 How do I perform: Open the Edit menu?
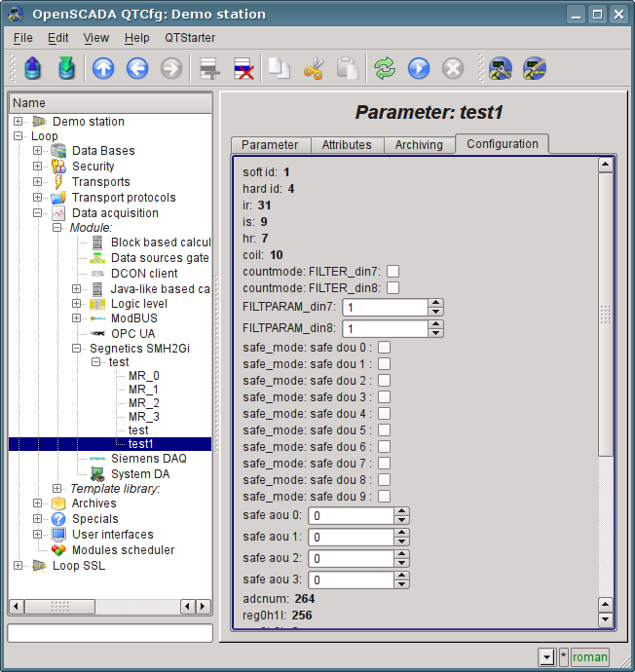coord(57,37)
